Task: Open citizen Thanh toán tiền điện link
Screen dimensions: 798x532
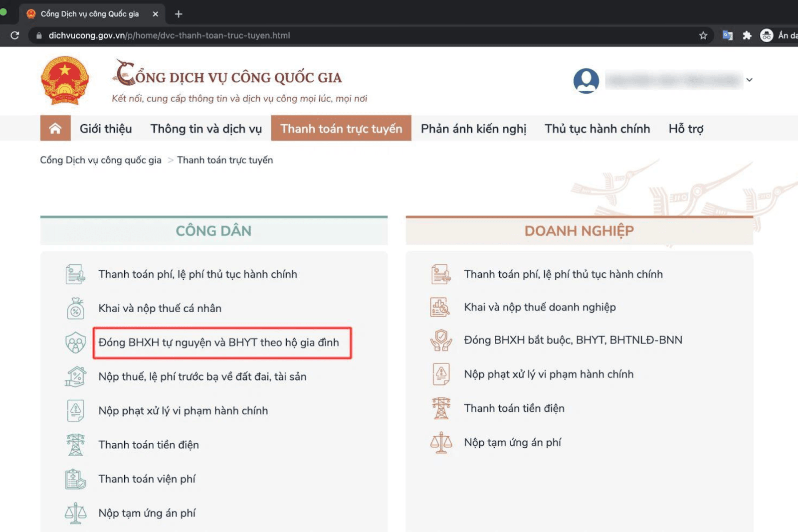Action: pyautogui.click(x=149, y=445)
